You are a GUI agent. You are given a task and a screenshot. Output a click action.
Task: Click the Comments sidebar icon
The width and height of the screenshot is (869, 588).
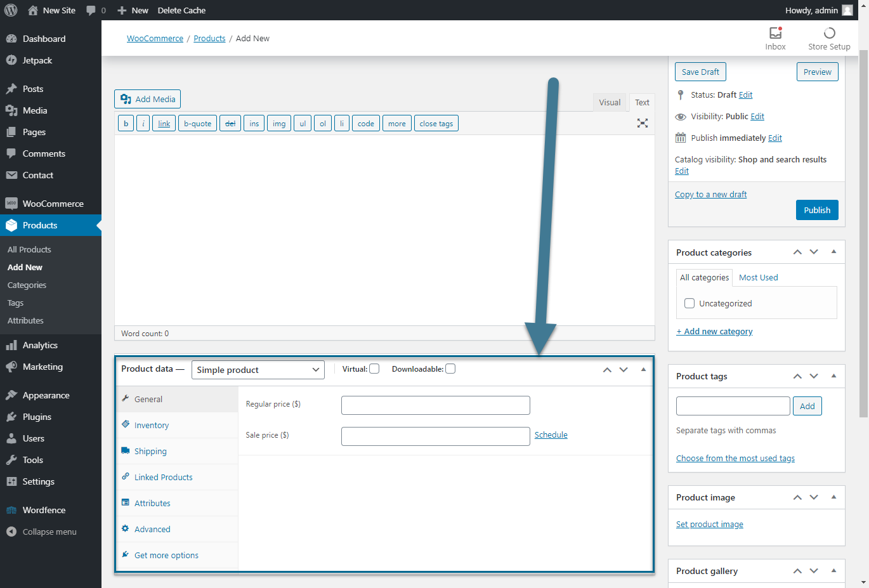tap(11, 154)
